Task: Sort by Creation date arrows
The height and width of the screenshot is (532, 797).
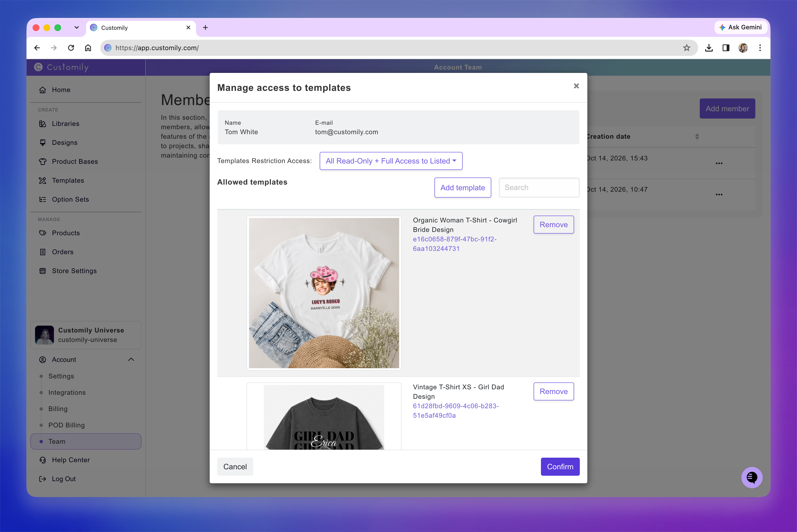Action: (x=697, y=137)
